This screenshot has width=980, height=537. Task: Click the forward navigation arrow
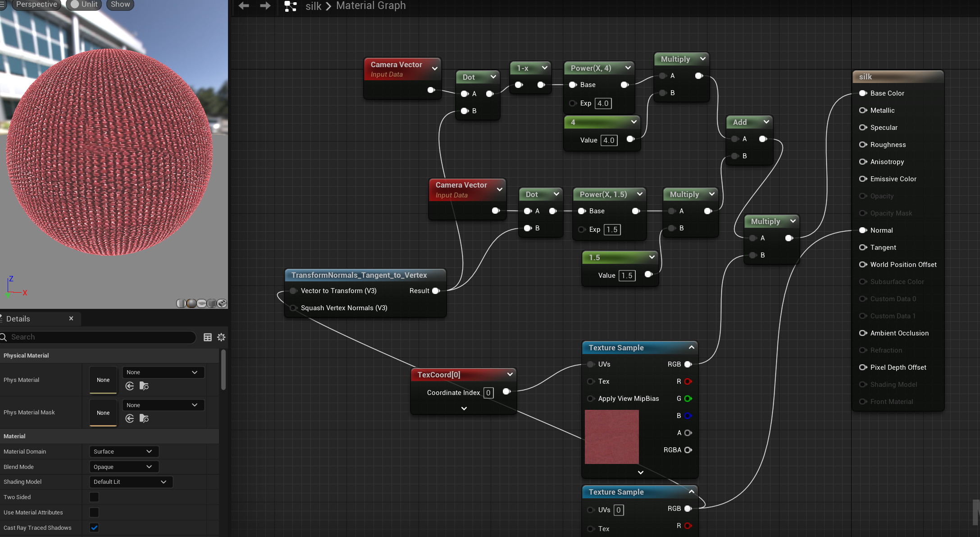pyautogui.click(x=265, y=6)
